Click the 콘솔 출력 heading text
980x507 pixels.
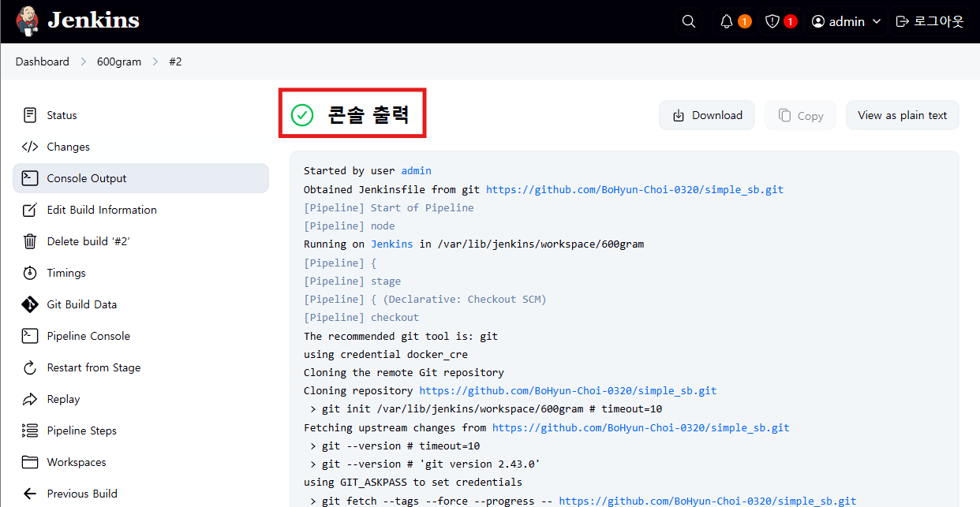[368, 115]
